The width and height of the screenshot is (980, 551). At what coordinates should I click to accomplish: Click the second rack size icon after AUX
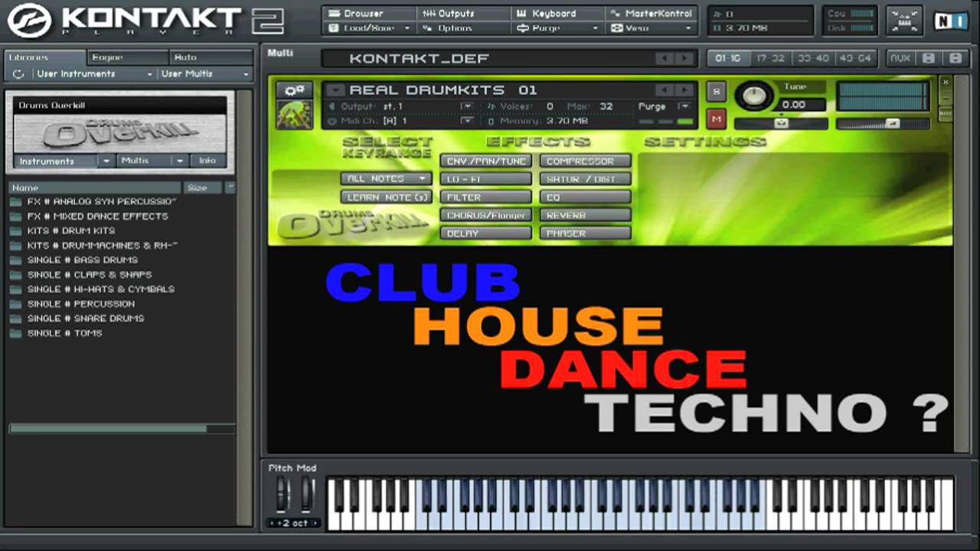[x=955, y=58]
